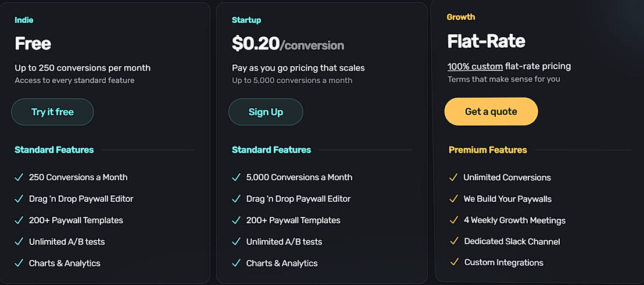Click Startup plan's 'Unlimited A/B tests' checkmark
The width and height of the screenshot is (644, 285).
click(236, 241)
